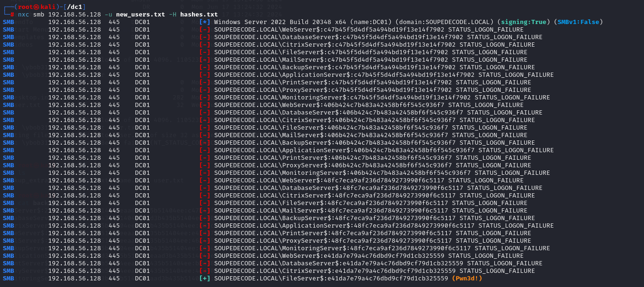Click the green (signing:True) text

click(524, 22)
